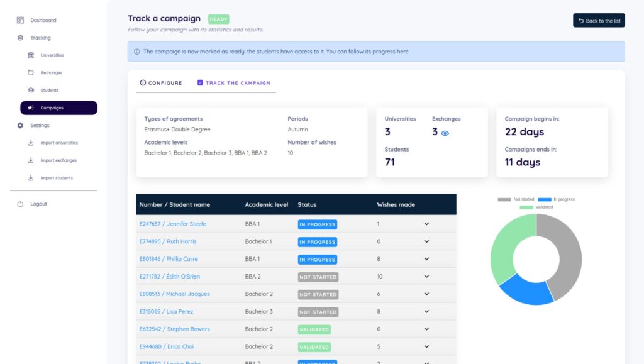Open the Tracking menu section
This screenshot has height=364, width=644.
40,38
